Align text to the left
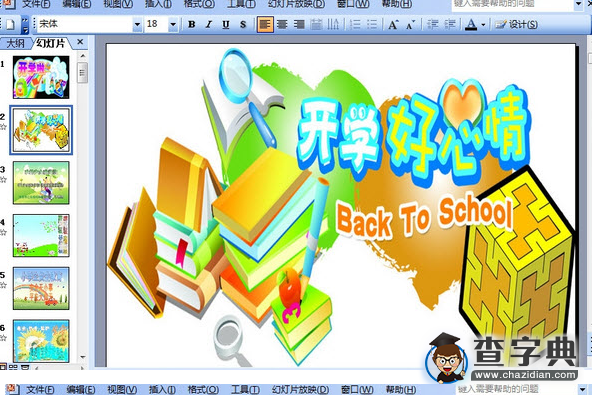The width and height of the screenshot is (592, 395). tap(265, 25)
